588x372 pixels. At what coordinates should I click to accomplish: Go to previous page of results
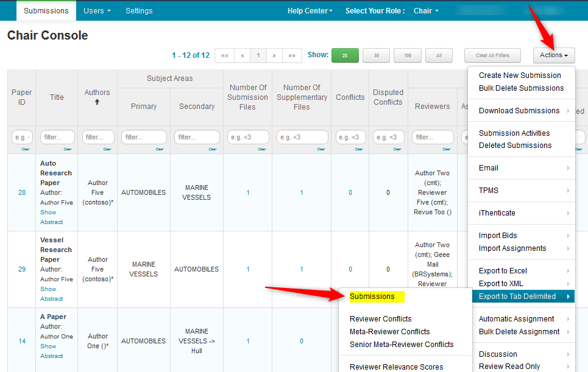tap(243, 55)
